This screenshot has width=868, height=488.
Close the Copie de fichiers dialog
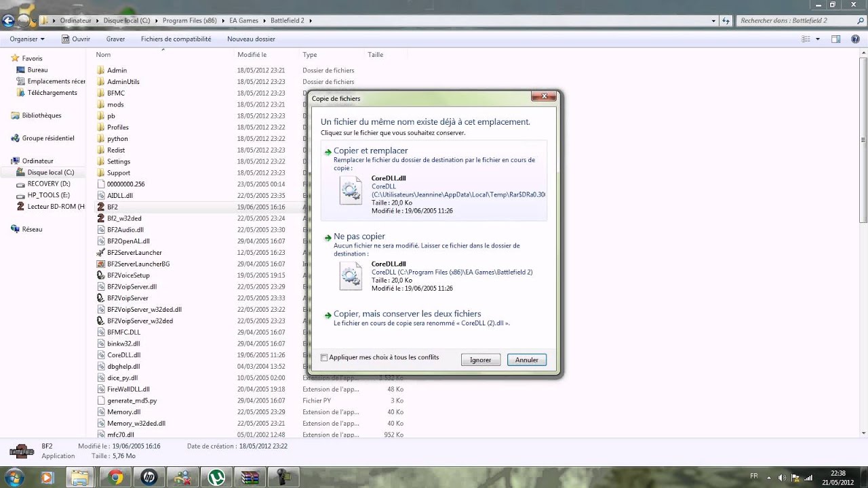click(x=544, y=97)
